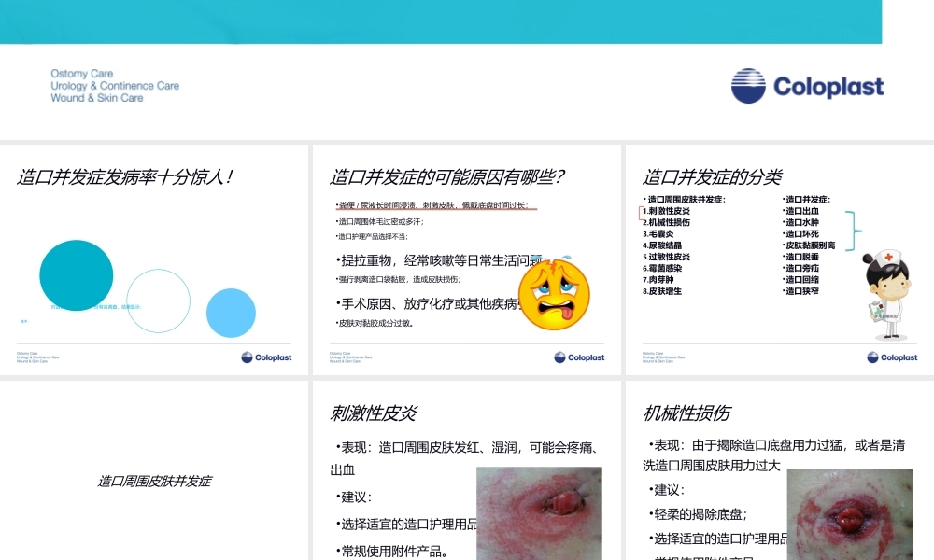Click the solid teal circle in the incidence slide
Viewport: 934px width, 560px height.
click(x=77, y=275)
